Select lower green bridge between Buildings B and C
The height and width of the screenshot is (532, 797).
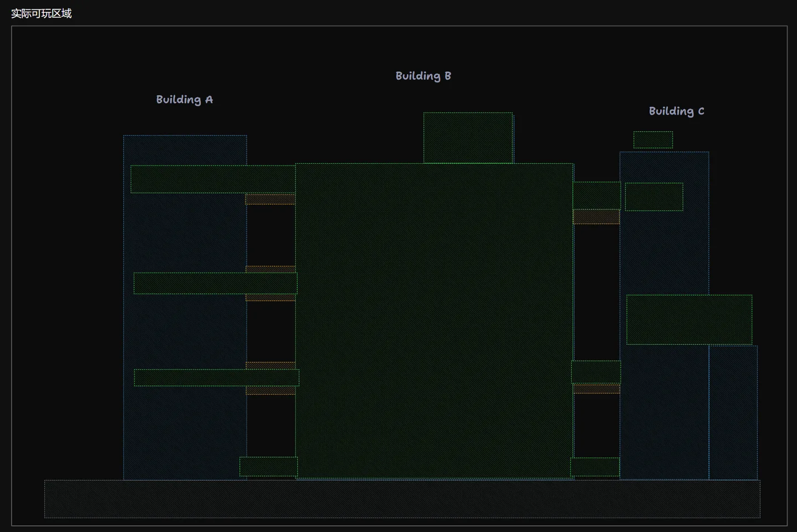click(596, 372)
